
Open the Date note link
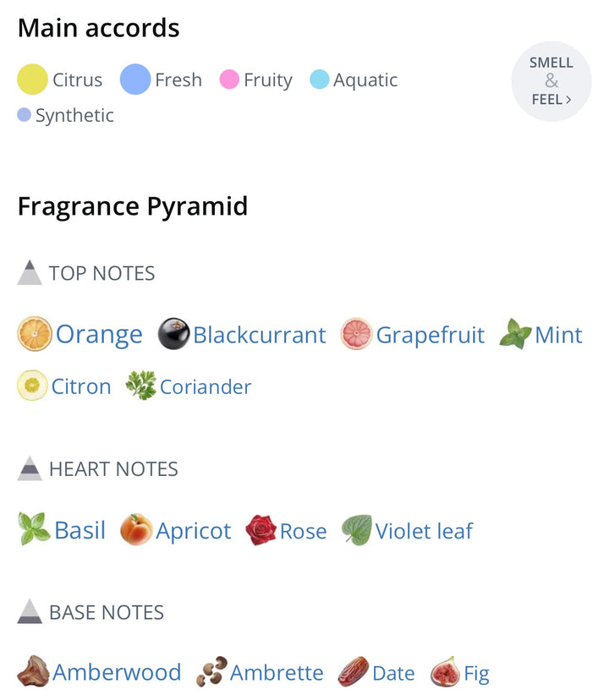[393, 673]
